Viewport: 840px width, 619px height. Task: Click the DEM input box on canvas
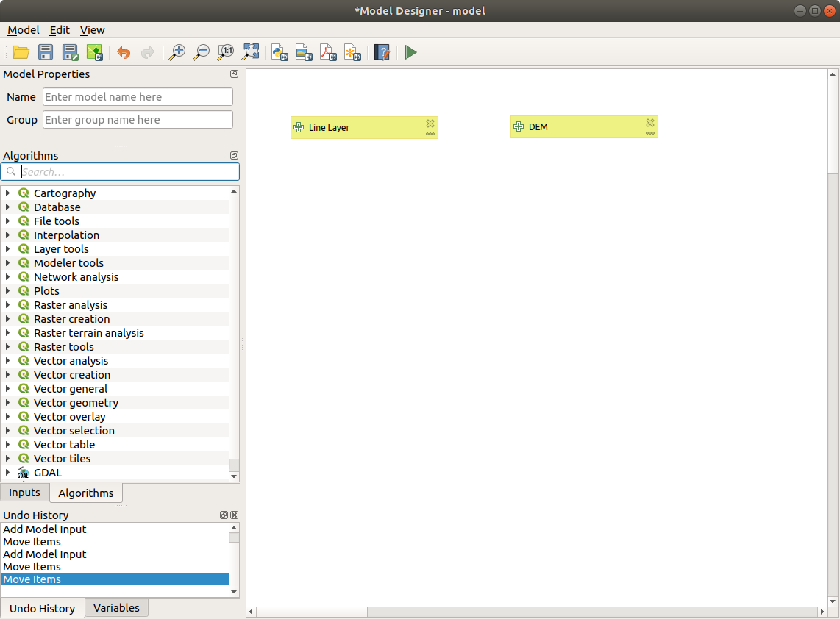(574, 127)
